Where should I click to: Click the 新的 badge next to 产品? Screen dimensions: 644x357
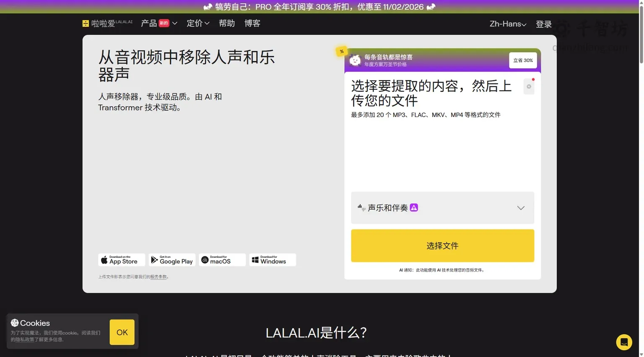(x=164, y=23)
